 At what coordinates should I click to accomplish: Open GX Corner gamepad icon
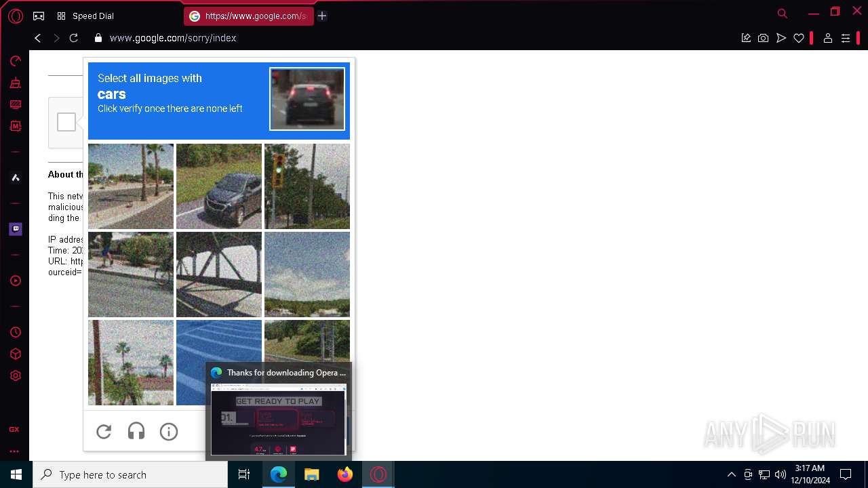coord(39,16)
